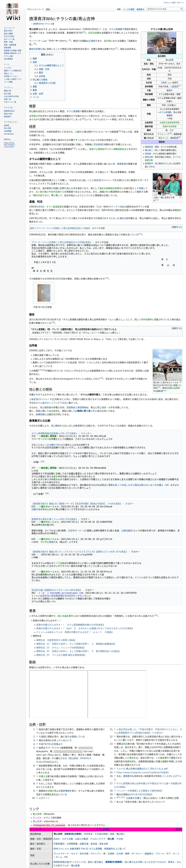Viewport: 186px width, 868px height.
Task: Jump to TOC entry 2.3 服役
Action: click(x=39, y=72)
